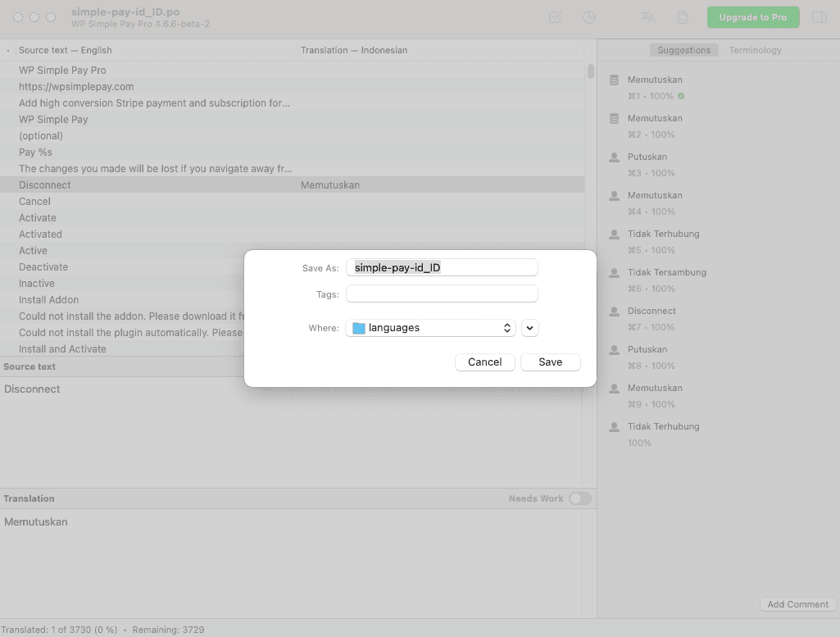Click the Tags input field
840x637 pixels.
click(x=442, y=293)
